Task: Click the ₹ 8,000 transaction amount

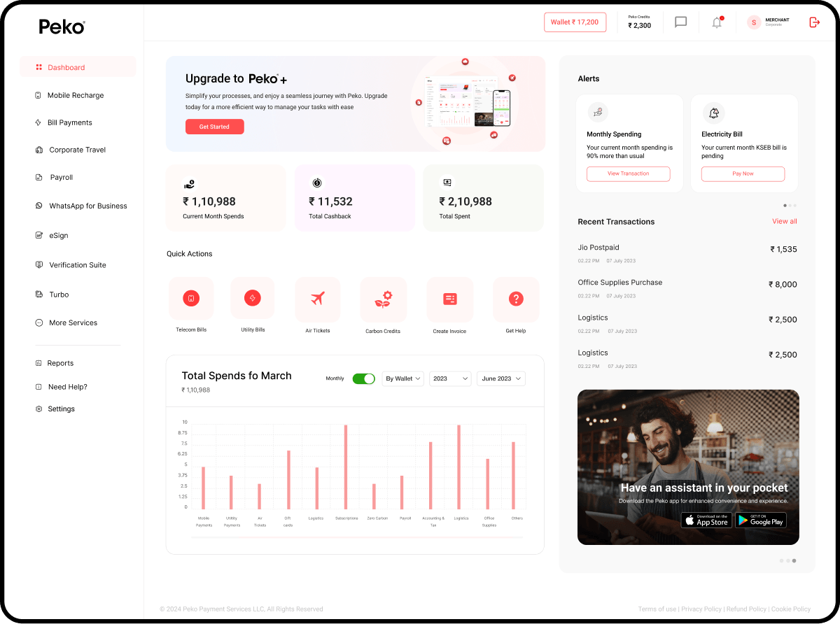Action: click(783, 285)
